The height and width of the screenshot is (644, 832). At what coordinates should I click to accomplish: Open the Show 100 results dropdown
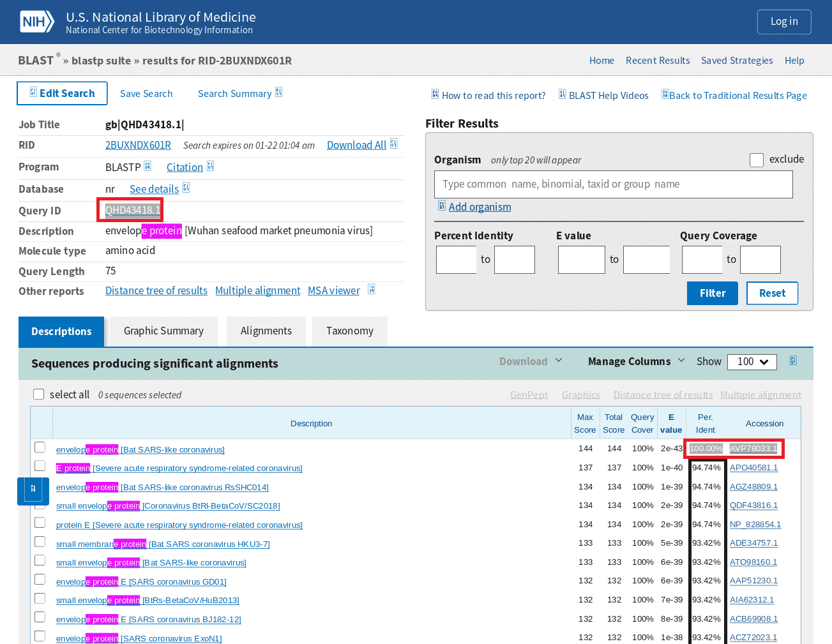(x=752, y=362)
